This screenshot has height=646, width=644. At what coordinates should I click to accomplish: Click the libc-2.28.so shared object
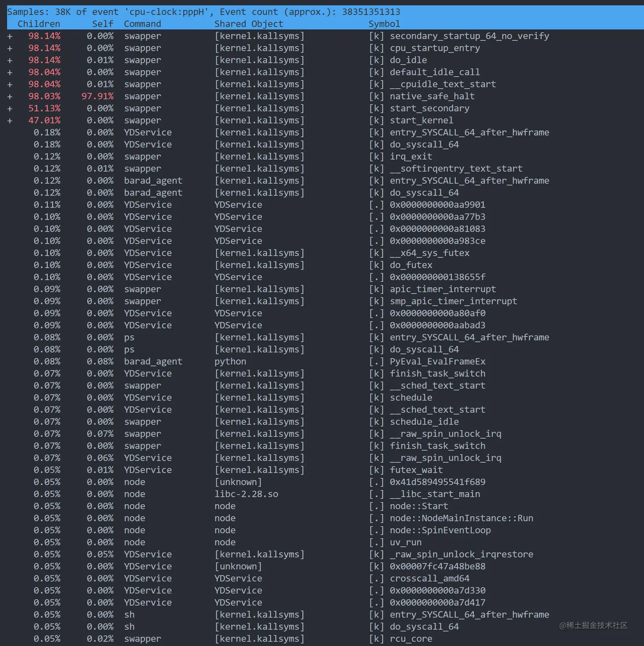pos(246,494)
